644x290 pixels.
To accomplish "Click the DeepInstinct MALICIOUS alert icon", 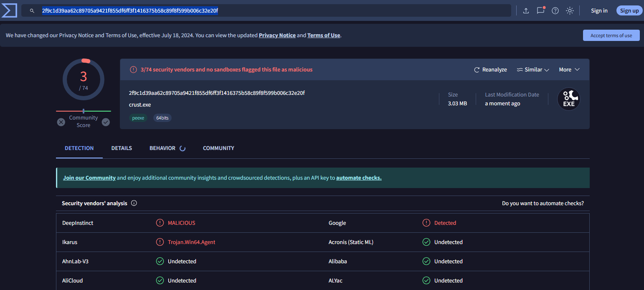I will pyautogui.click(x=160, y=223).
